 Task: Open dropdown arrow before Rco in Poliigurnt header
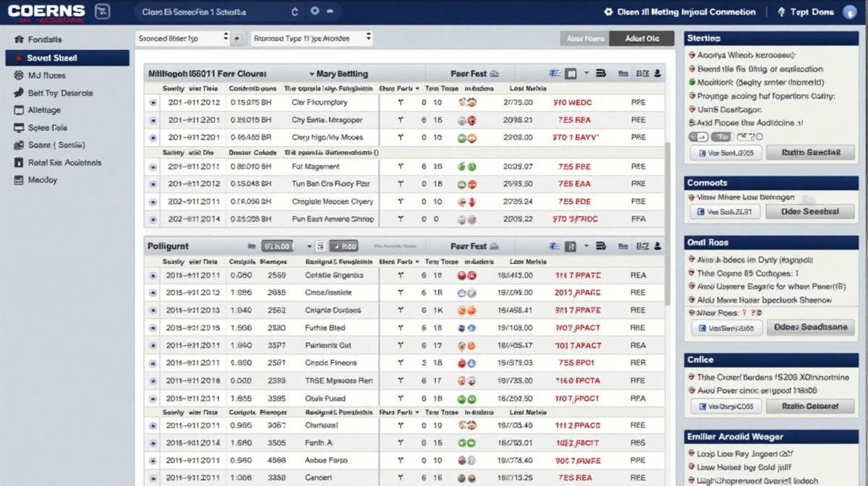point(310,246)
